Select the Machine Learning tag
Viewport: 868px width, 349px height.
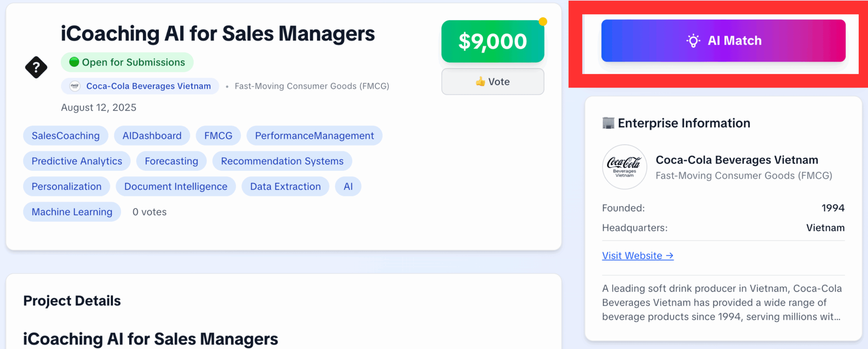[x=72, y=212]
